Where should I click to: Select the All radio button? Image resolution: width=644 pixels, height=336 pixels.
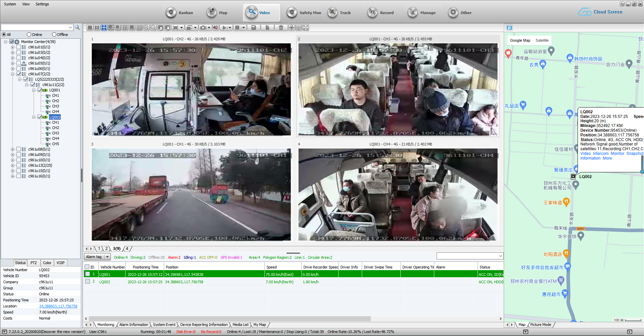coord(4,35)
